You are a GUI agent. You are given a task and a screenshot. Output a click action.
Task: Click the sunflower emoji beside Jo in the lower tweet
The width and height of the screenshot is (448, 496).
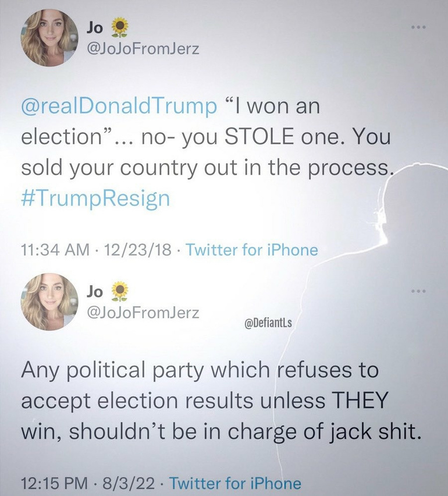tap(120, 290)
